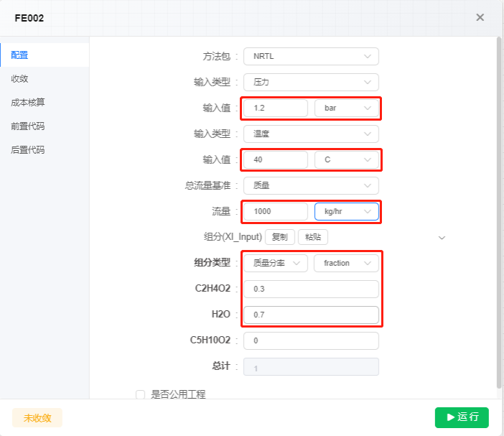Open the 质量分率 component type dropdown
Viewport: 504px width, 436px height.
[x=276, y=263]
